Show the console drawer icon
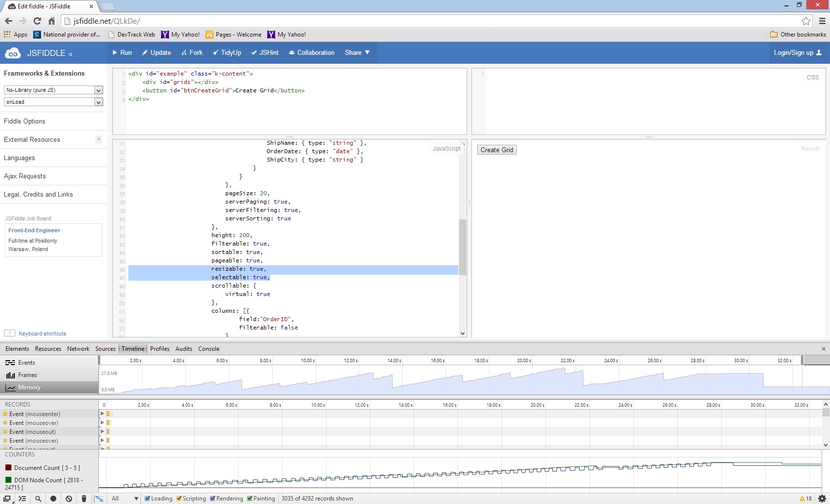 pyautogui.click(x=22, y=499)
